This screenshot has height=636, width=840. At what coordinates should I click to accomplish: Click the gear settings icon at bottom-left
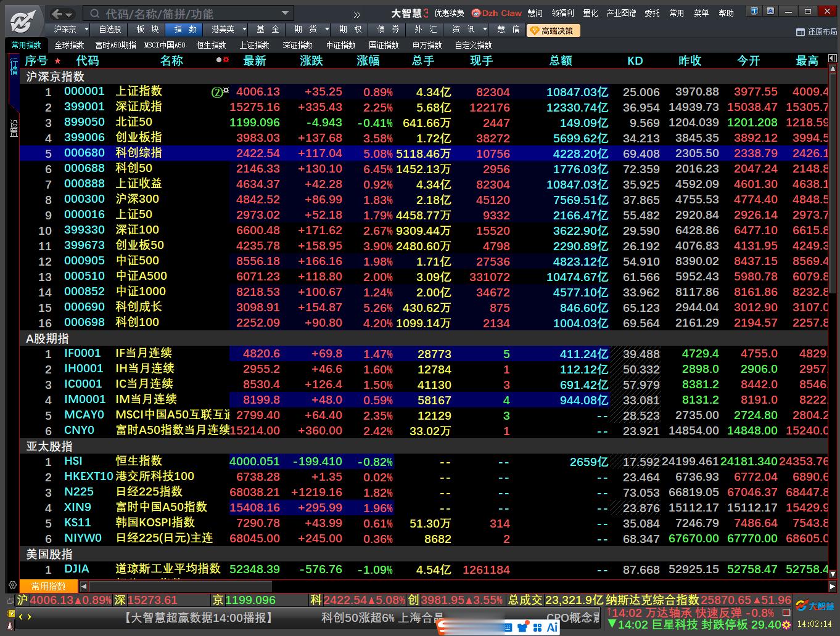tap(12, 585)
